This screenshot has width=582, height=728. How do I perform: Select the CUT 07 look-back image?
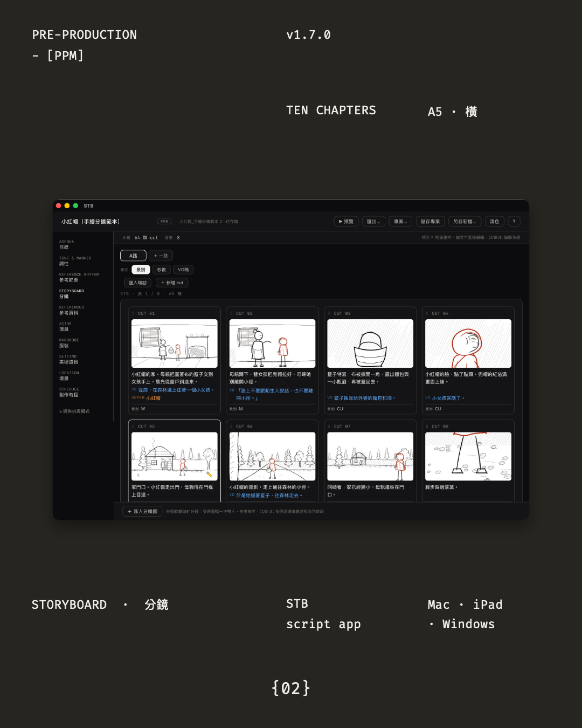tap(370, 456)
